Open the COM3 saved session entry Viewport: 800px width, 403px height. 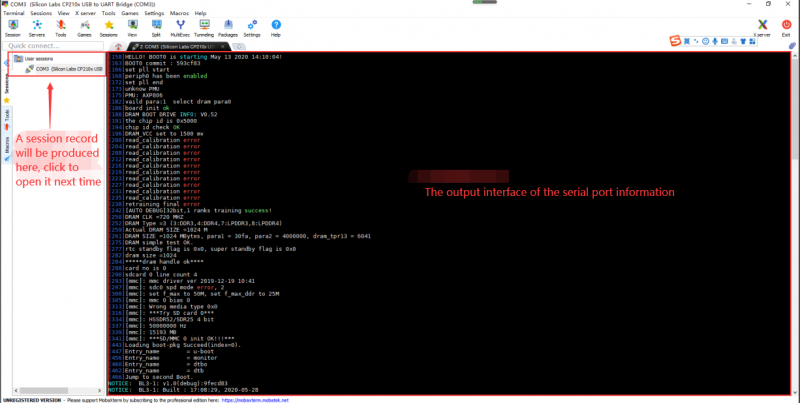pos(68,69)
